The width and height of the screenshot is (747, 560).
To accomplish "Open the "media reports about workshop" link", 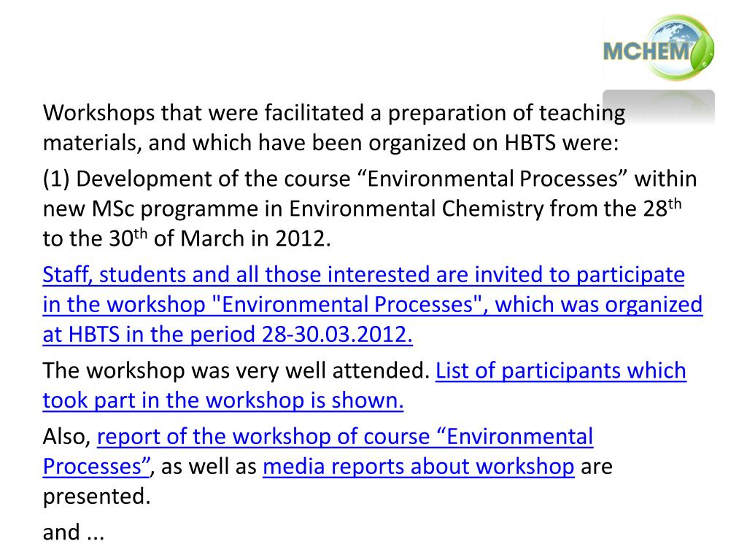I will point(418,466).
